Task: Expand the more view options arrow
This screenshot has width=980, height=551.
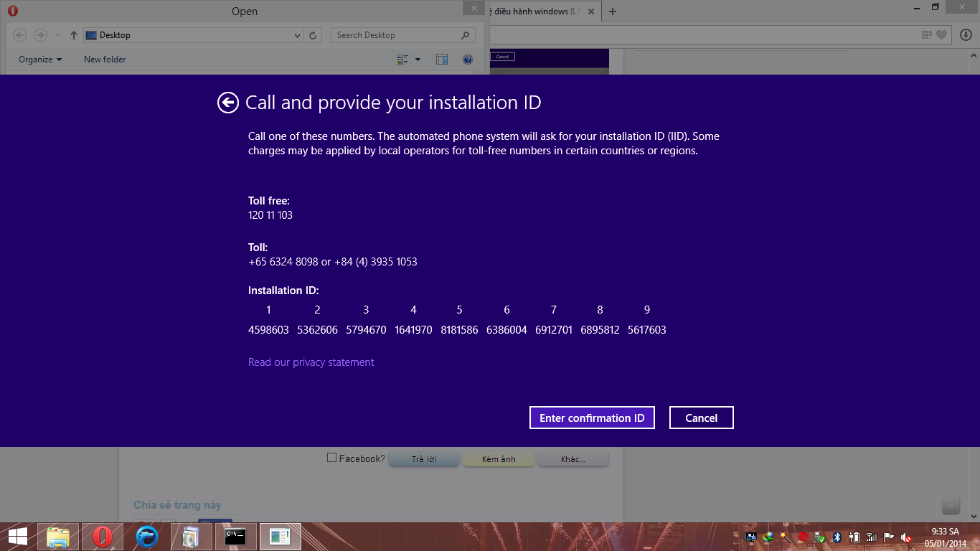Action: 418,60
